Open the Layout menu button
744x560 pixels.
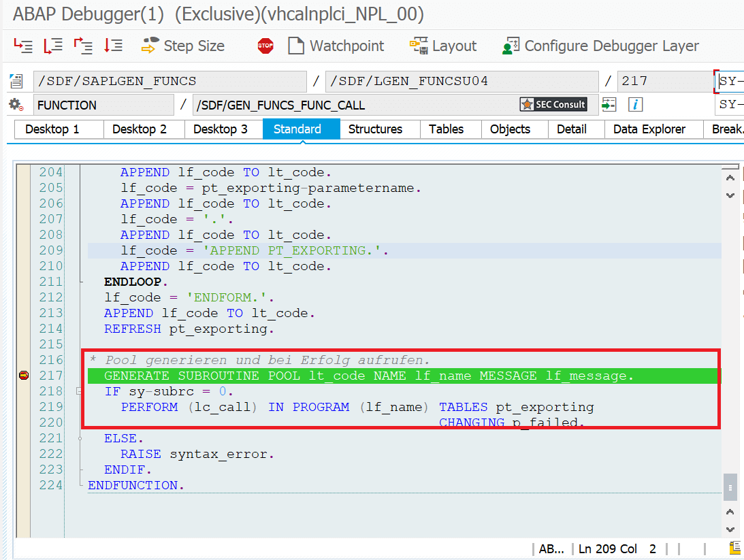click(443, 46)
